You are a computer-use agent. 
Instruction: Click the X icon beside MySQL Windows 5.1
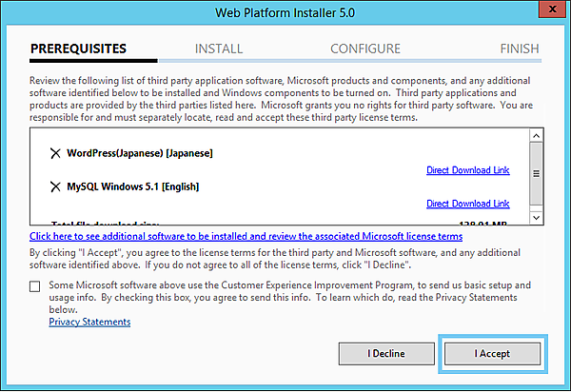pos(54,186)
